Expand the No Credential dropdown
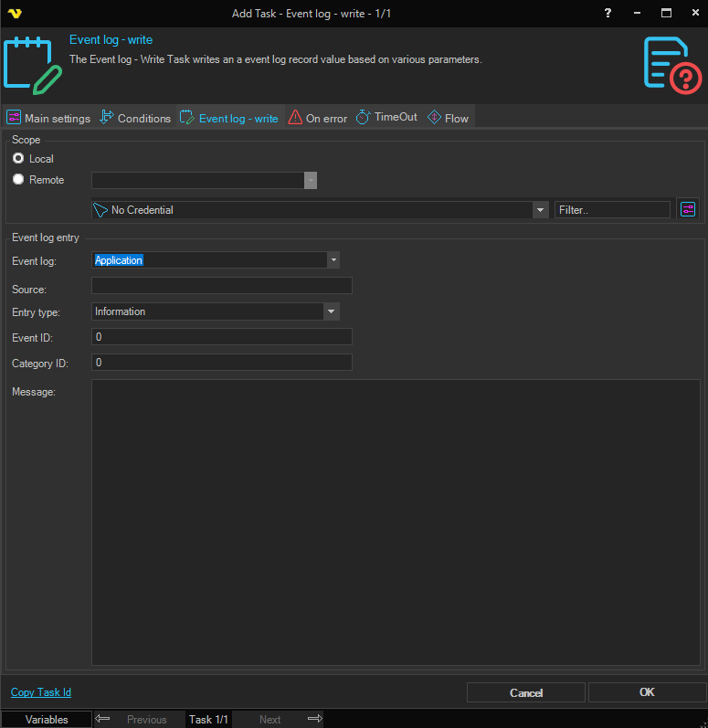The image size is (708, 728). click(539, 210)
